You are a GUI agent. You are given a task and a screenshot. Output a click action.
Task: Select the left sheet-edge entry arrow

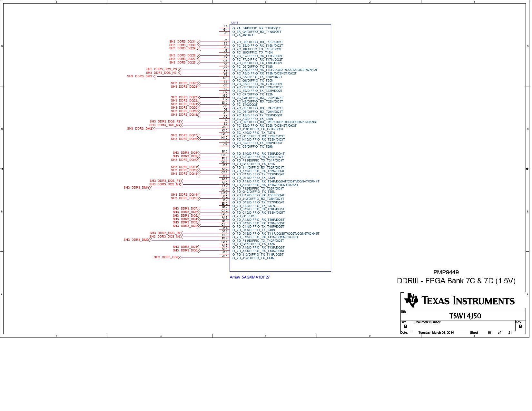(3, 169)
